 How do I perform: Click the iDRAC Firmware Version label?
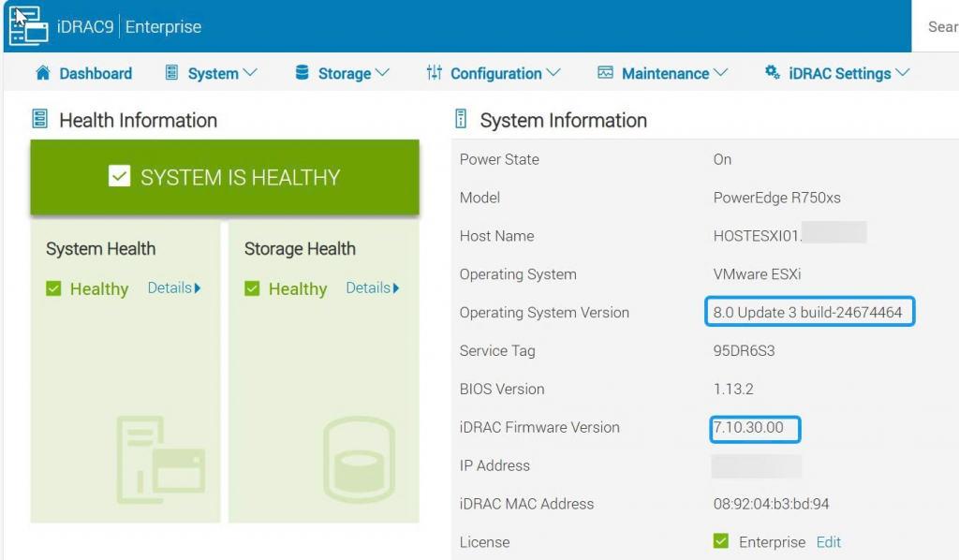coord(539,427)
